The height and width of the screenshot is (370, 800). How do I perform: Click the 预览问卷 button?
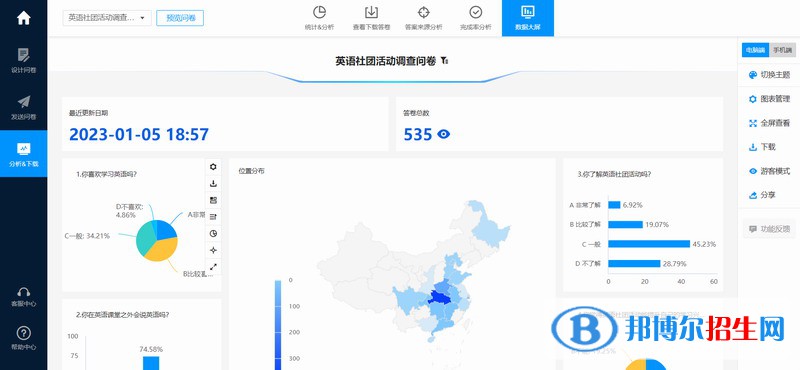click(x=180, y=18)
